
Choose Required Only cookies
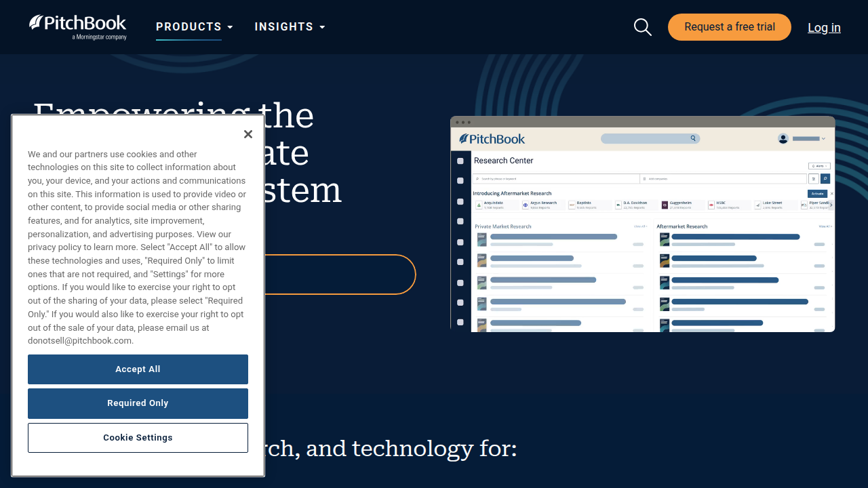pyautogui.click(x=138, y=403)
